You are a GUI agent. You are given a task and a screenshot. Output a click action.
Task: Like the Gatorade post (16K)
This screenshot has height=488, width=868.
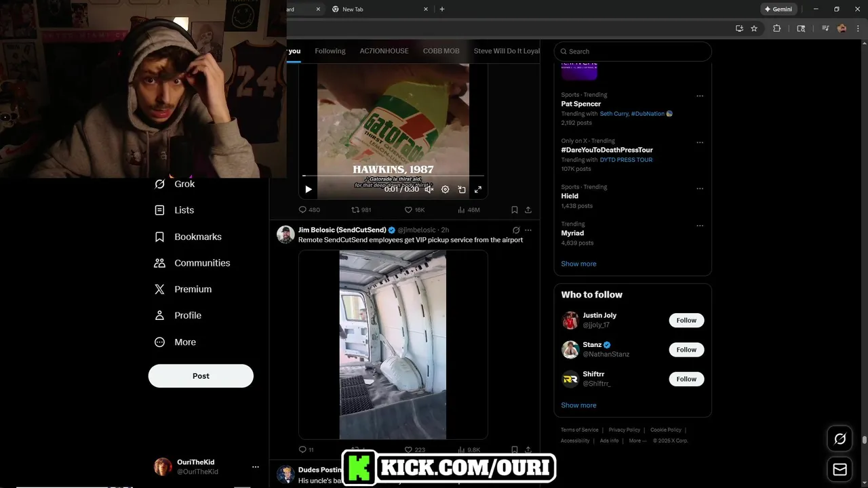(x=414, y=210)
